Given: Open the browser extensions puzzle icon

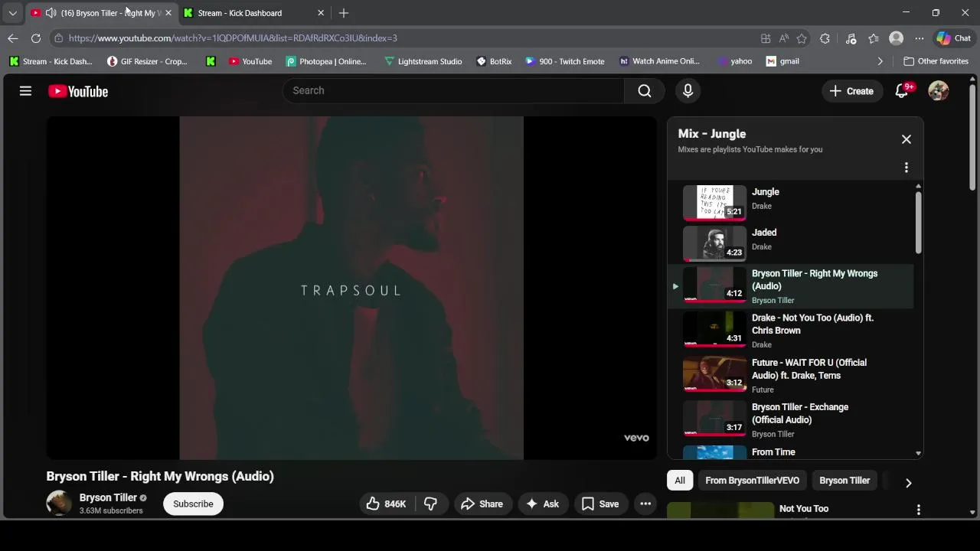Looking at the screenshot, I should coord(825,38).
